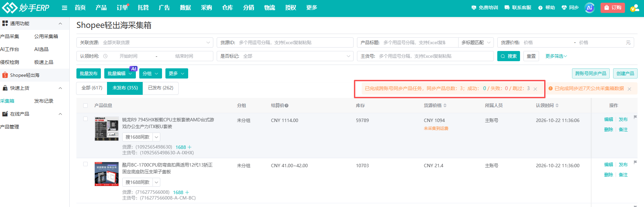Open 搜1688同款 dropdown arrow in 锐龙R9 row
644x207 pixels.
click(x=156, y=137)
